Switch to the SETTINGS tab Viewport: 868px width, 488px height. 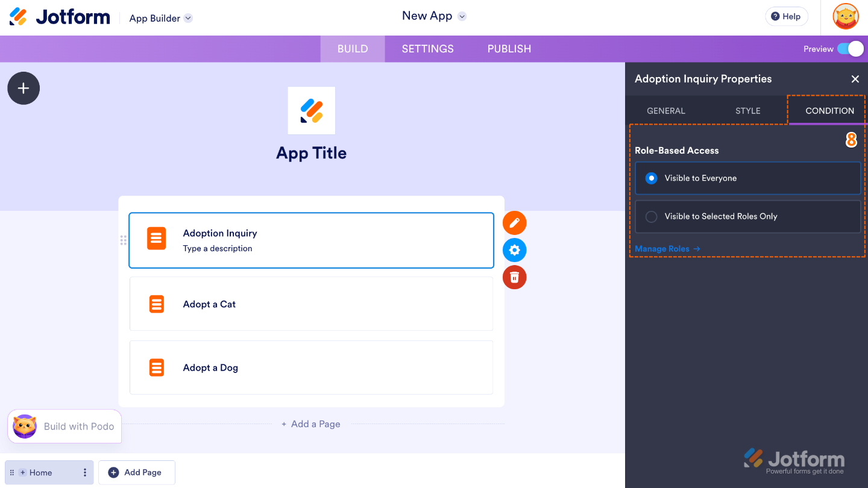coord(427,49)
